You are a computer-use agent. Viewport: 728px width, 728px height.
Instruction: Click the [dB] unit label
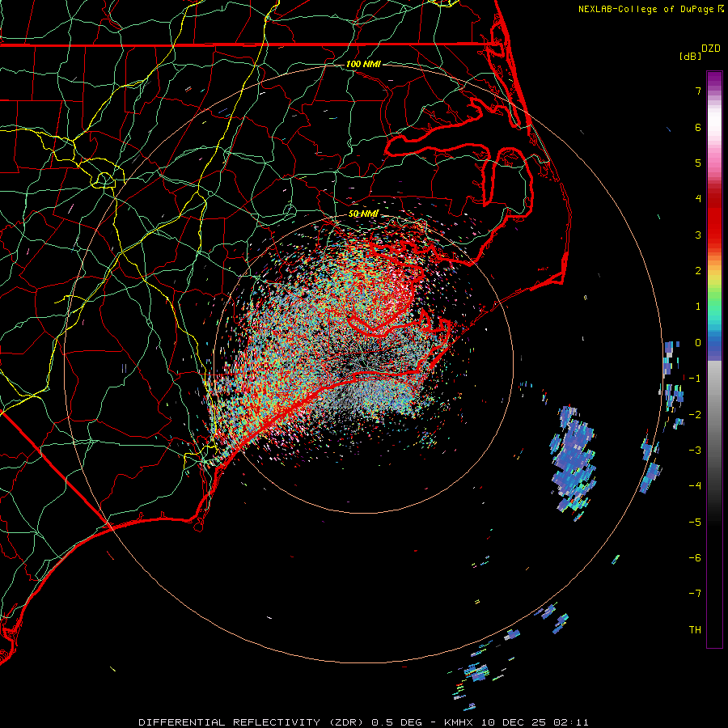[690, 56]
